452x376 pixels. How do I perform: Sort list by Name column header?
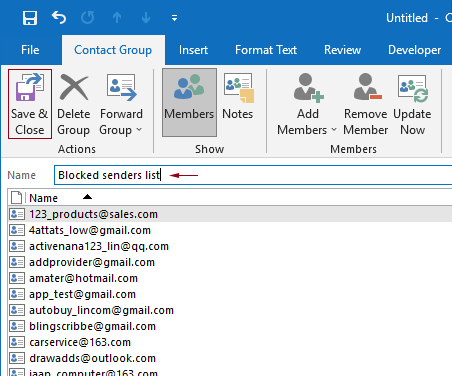(43, 198)
